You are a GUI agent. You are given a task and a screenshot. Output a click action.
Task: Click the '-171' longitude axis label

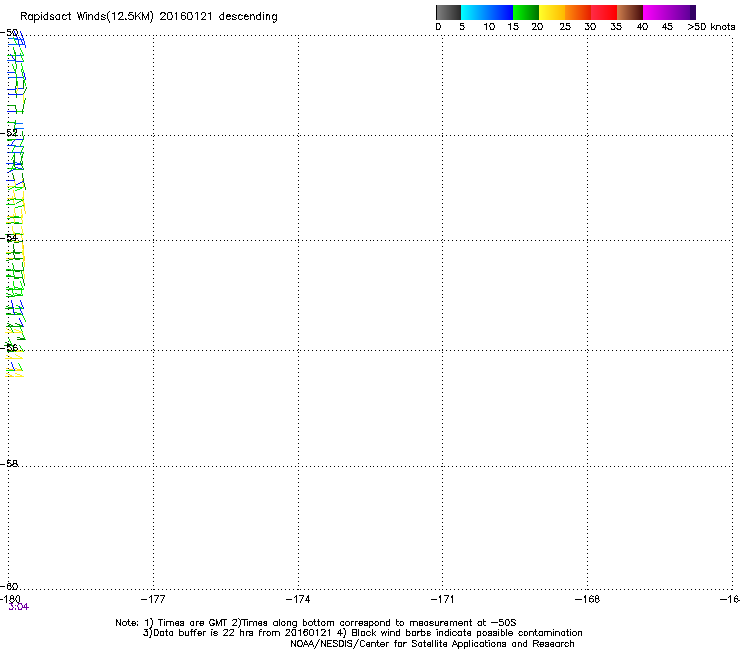(x=442, y=599)
